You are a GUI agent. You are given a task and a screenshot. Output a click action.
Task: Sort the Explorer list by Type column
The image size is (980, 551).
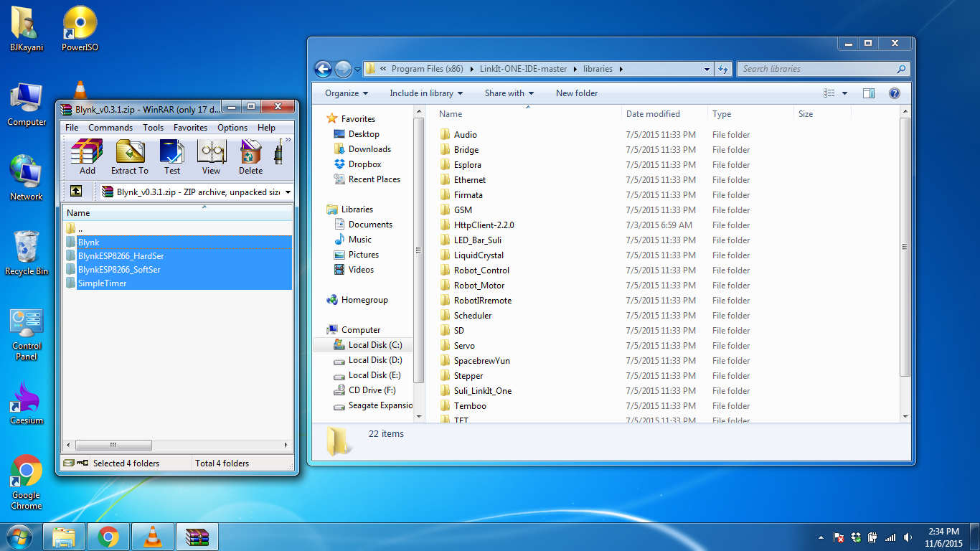pos(750,114)
